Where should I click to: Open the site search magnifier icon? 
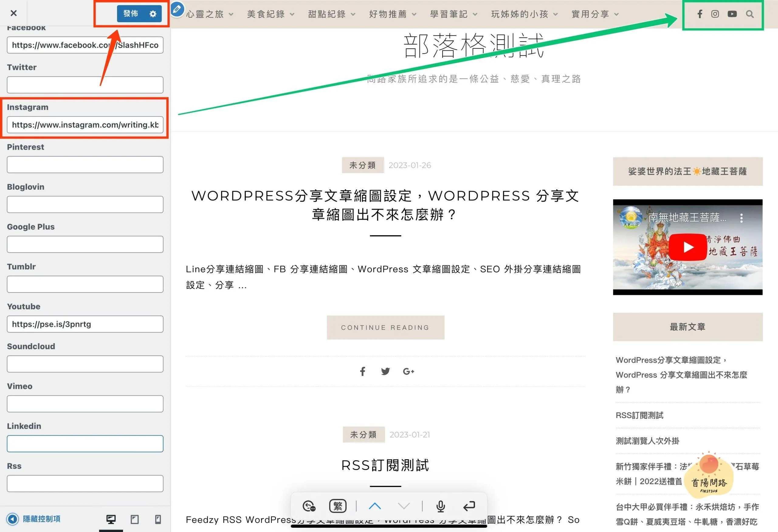click(x=750, y=14)
